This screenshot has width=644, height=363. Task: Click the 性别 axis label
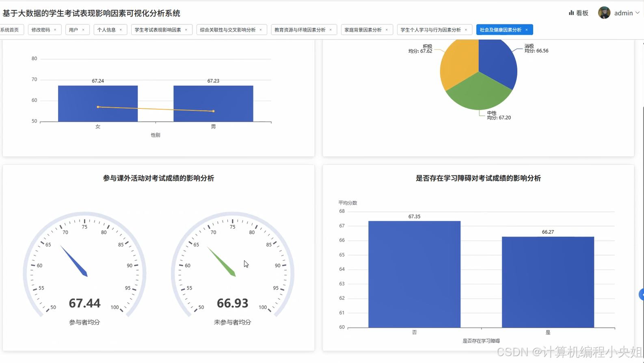pyautogui.click(x=156, y=135)
